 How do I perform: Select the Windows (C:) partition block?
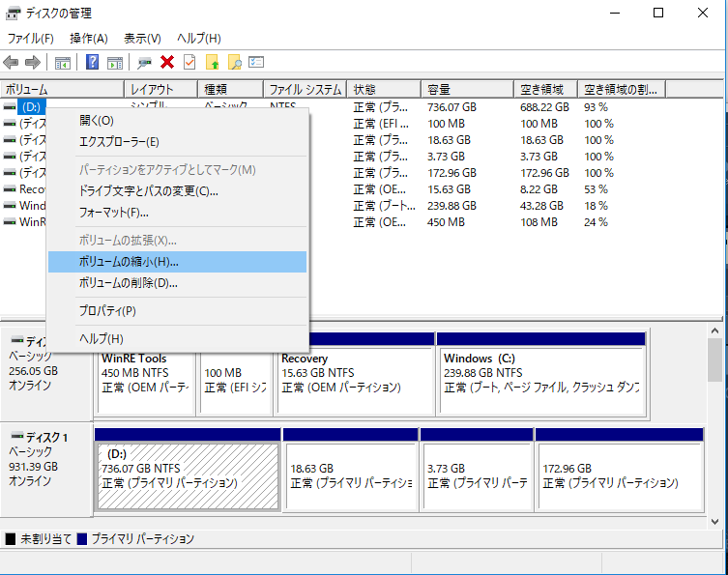click(541, 374)
